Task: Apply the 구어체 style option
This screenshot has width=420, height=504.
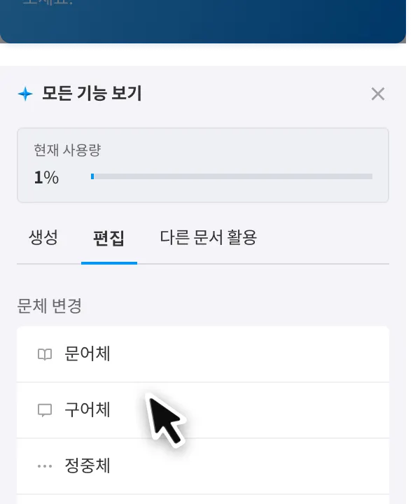Action: click(x=203, y=410)
